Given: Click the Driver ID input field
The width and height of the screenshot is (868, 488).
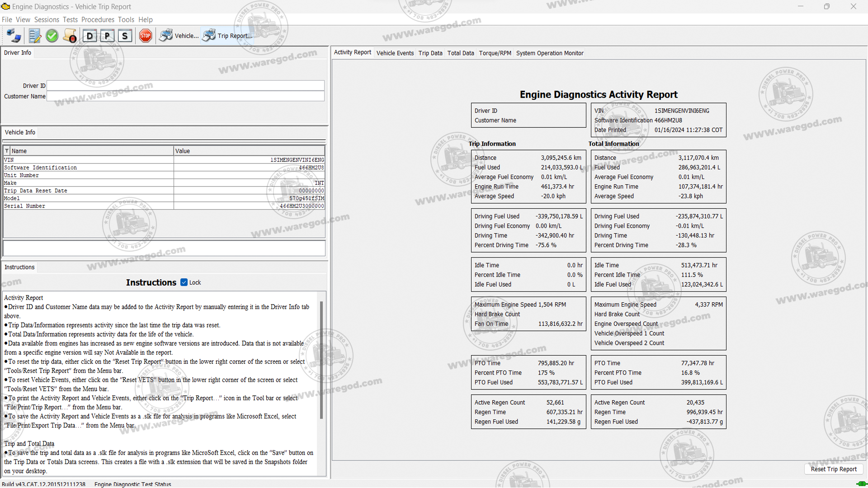Looking at the screenshot, I should tap(185, 85).
